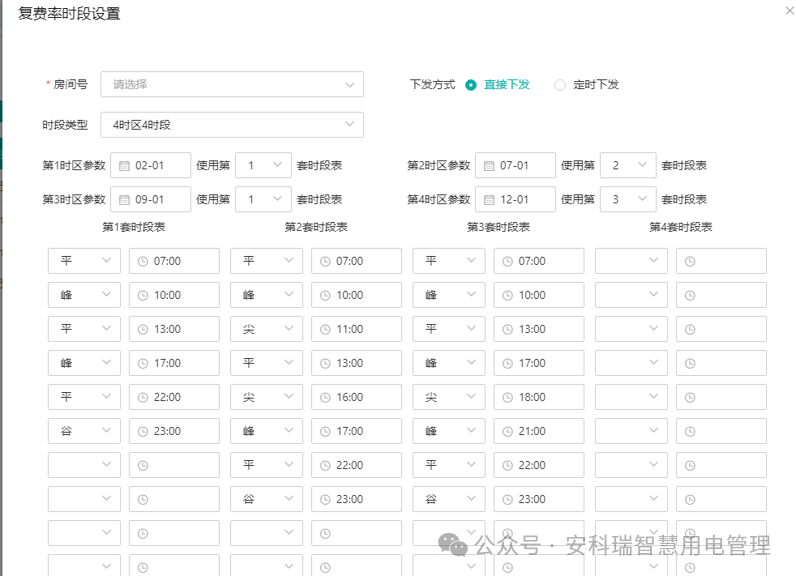Open 第3时区参数 schedule table number dropdown

(x=263, y=199)
